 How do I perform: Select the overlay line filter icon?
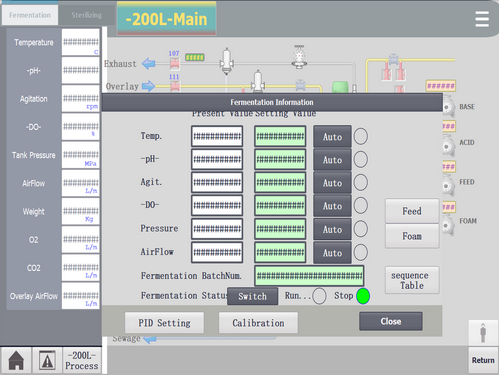tap(258, 81)
